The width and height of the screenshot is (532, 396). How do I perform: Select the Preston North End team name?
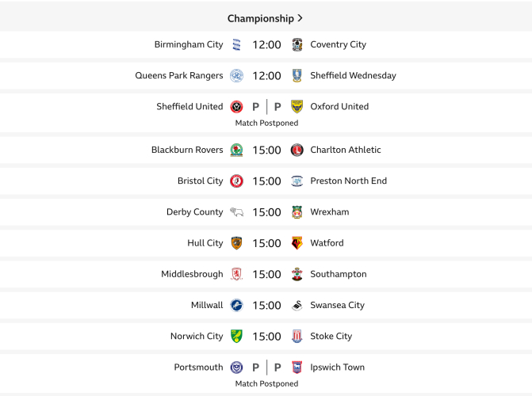click(x=348, y=181)
